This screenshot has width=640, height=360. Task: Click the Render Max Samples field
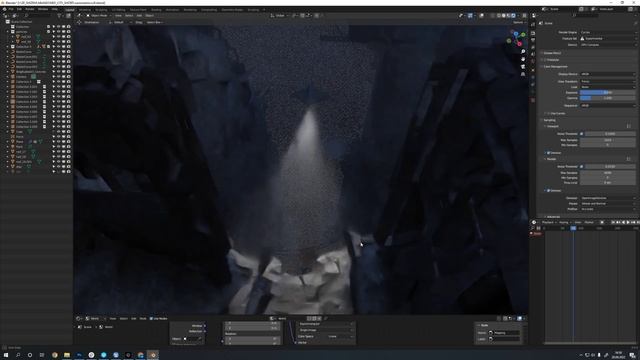(607, 173)
